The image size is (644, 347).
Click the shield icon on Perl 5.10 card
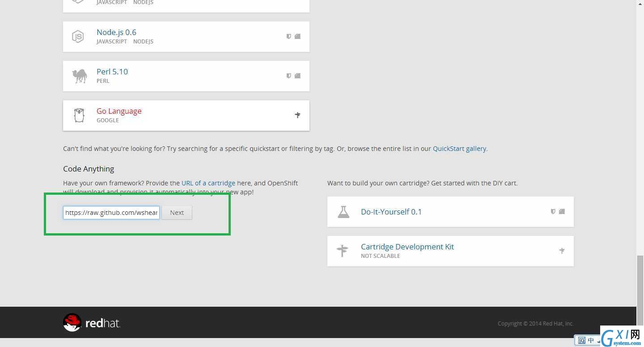pos(289,76)
